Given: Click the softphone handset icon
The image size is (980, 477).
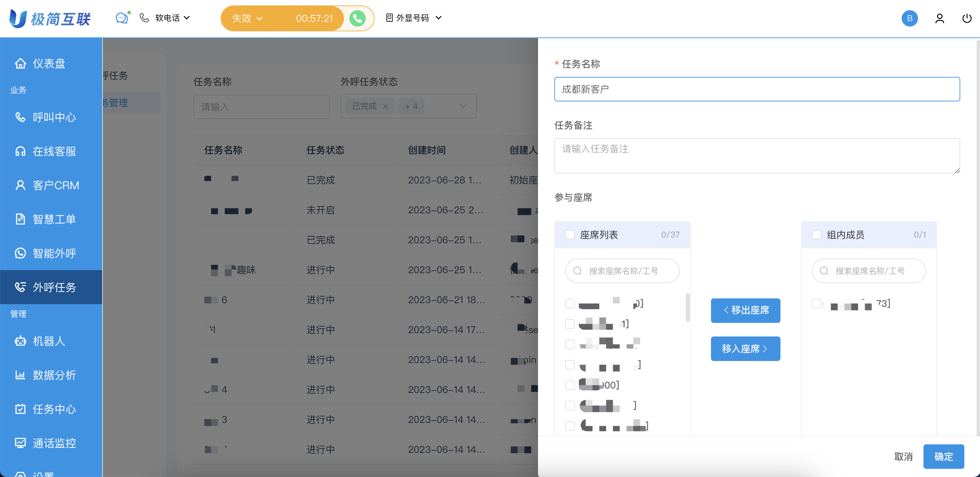Looking at the screenshot, I should pyautogui.click(x=144, y=18).
